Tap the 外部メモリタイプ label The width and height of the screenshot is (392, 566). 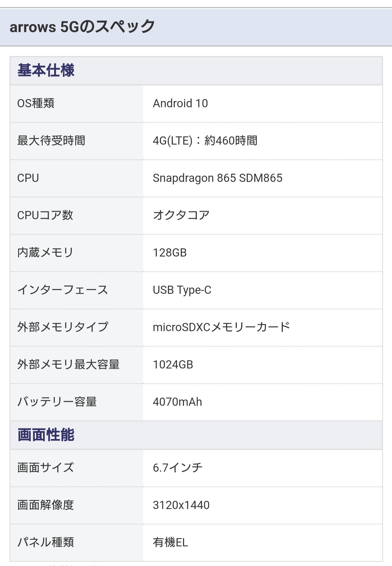[63, 327]
